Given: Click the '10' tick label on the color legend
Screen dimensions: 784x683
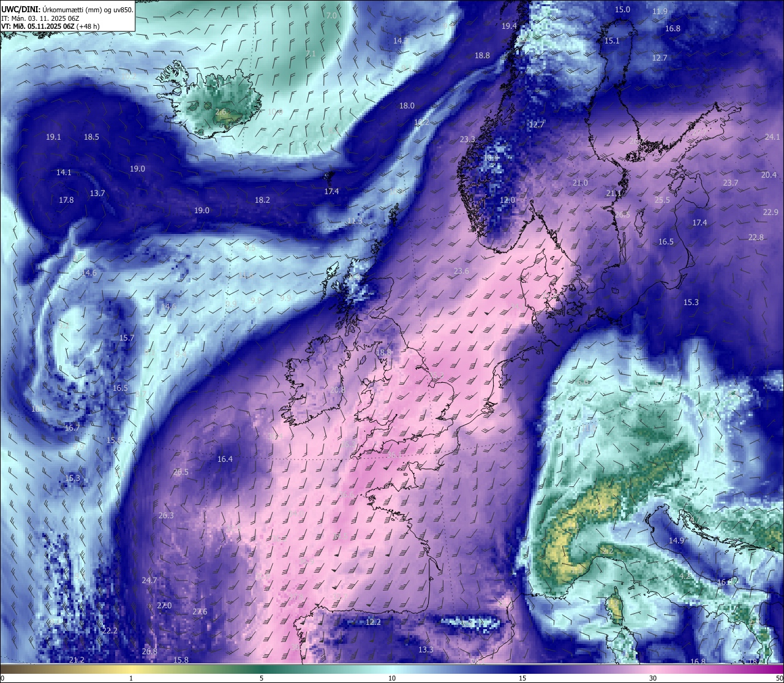Looking at the screenshot, I should pos(392,678).
